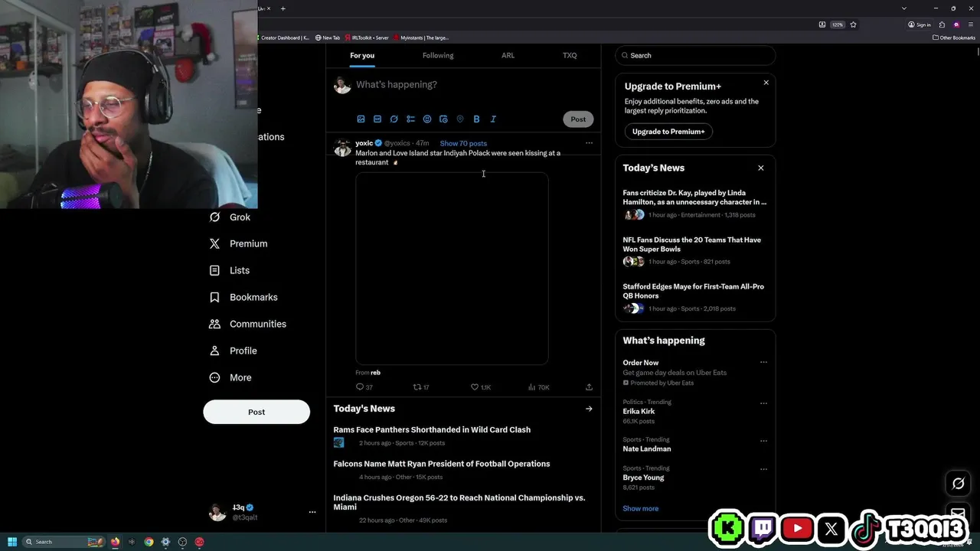The image size is (980, 551).
Task: Reply to the yoxic post
Action: 364,387
